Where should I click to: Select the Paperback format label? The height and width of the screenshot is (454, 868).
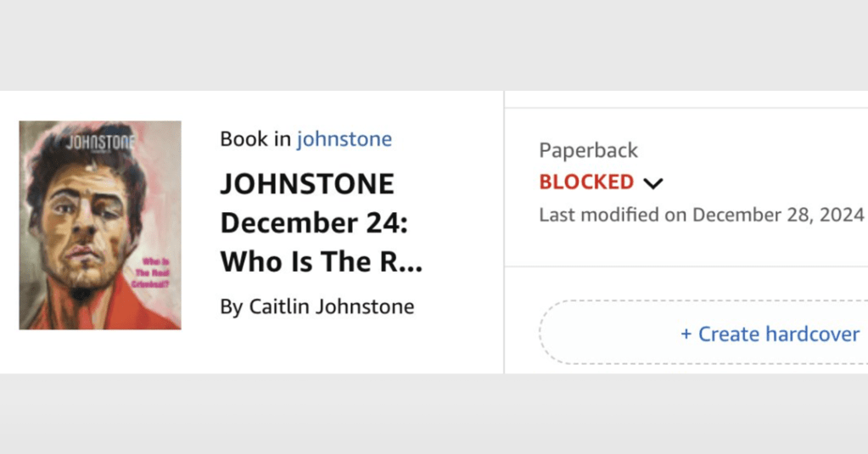pos(588,150)
